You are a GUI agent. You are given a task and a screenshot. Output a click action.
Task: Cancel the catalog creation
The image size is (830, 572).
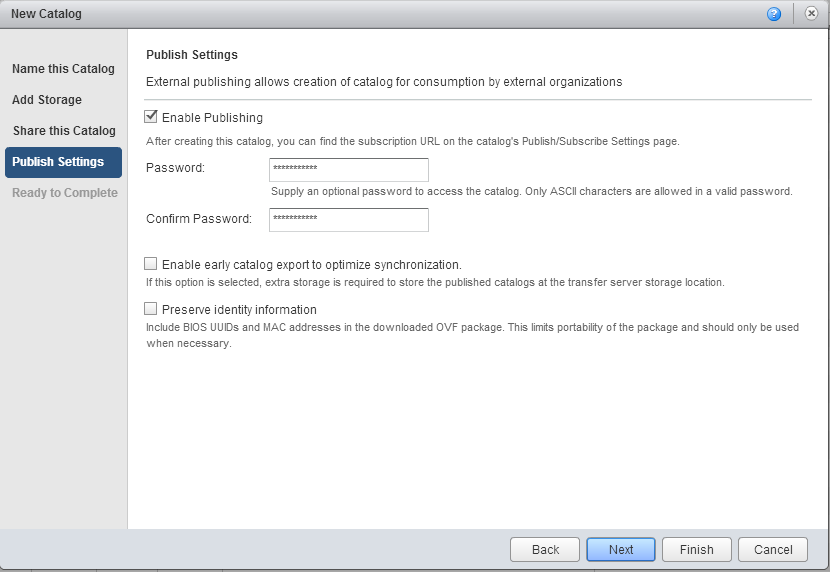point(773,549)
